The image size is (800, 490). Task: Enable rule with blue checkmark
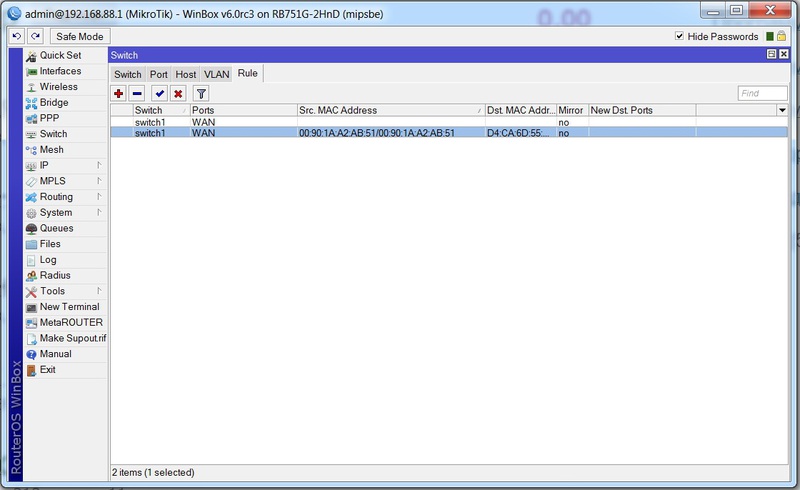click(x=160, y=93)
